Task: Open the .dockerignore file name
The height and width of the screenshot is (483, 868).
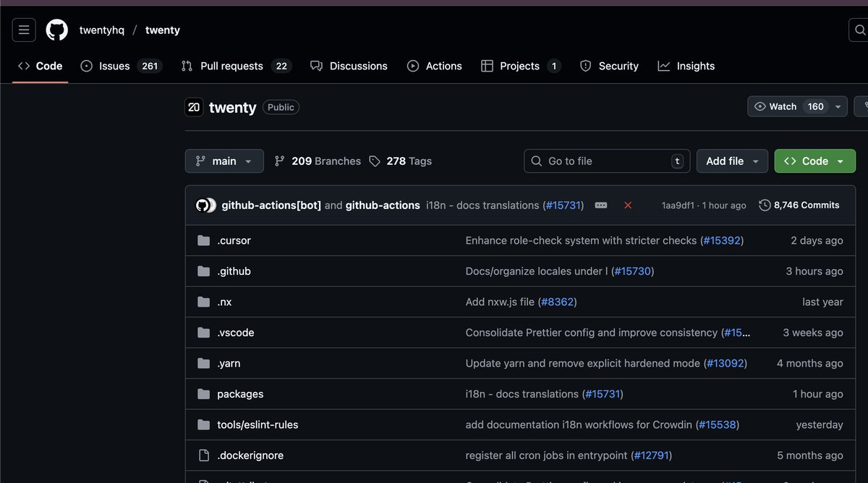Action: click(x=250, y=456)
